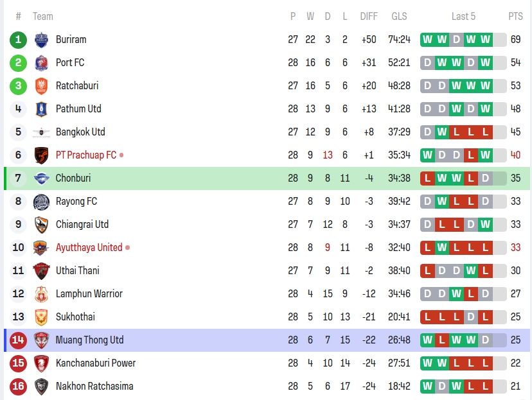
Task: Click the Last 5 column header
Action: (x=463, y=16)
